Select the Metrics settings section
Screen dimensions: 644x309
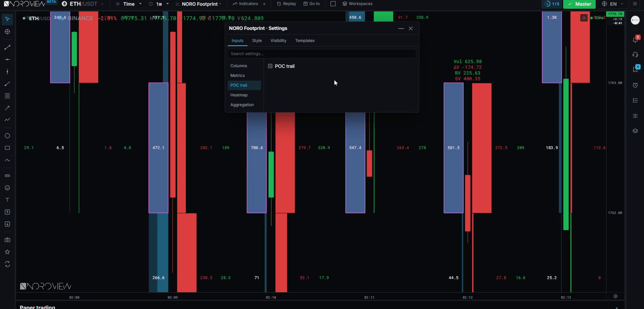(244, 76)
